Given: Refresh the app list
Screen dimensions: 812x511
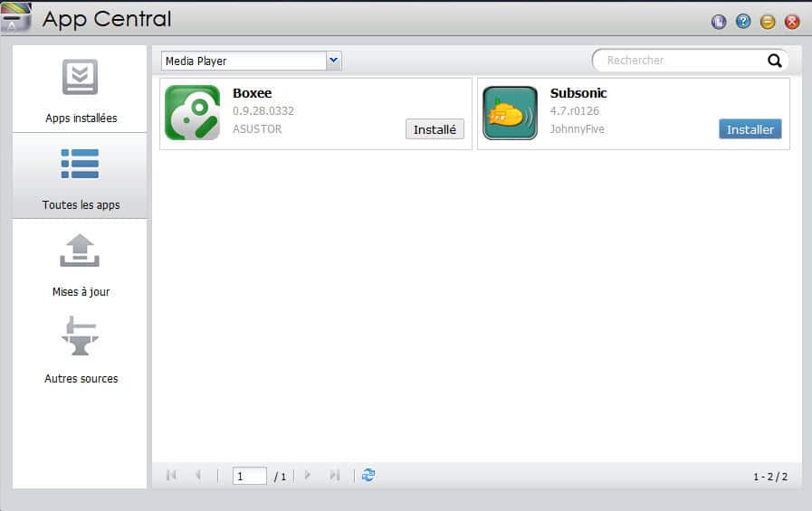Looking at the screenshot, I should click(368, 475).
